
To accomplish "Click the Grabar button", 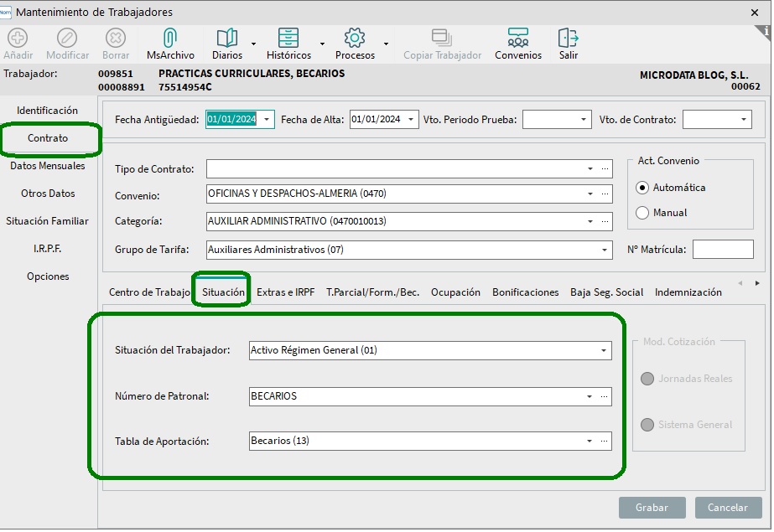I will (x=652, y=508).
